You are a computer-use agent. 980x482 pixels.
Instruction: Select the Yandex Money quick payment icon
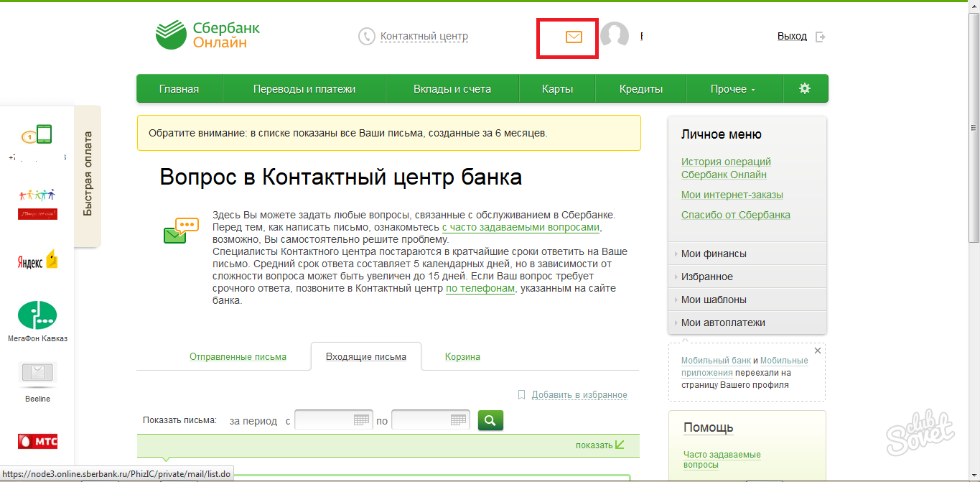tap(37, 261)
